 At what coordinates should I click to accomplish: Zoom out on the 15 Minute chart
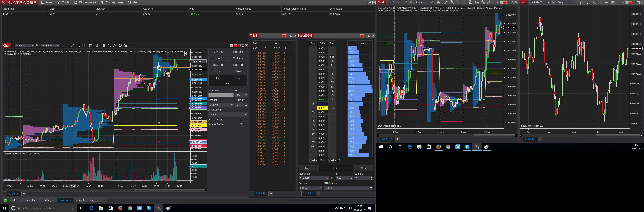click(x=84, y=46)
